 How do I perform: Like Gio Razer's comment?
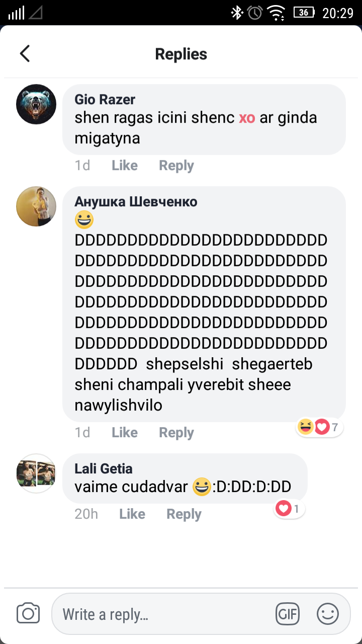124,166
